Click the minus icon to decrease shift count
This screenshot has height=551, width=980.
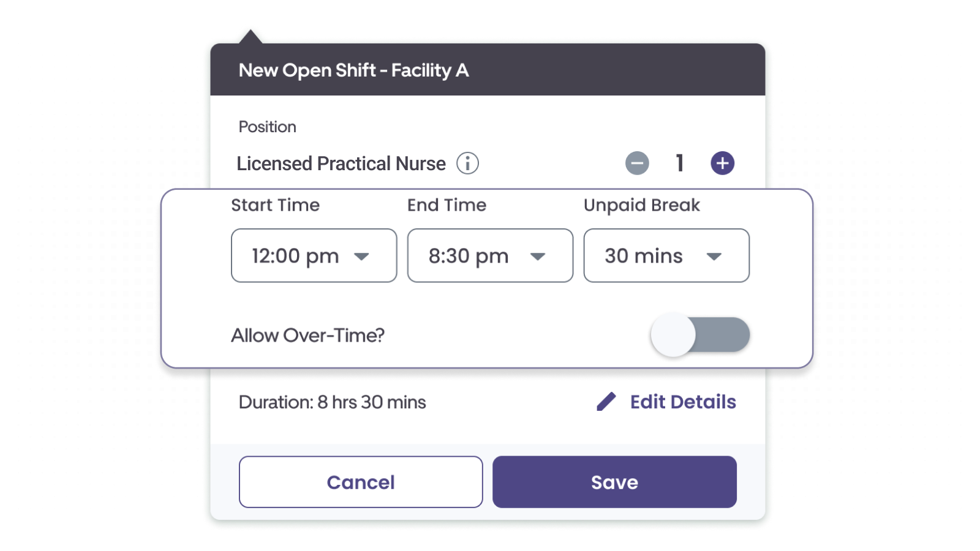pos(638,163)
